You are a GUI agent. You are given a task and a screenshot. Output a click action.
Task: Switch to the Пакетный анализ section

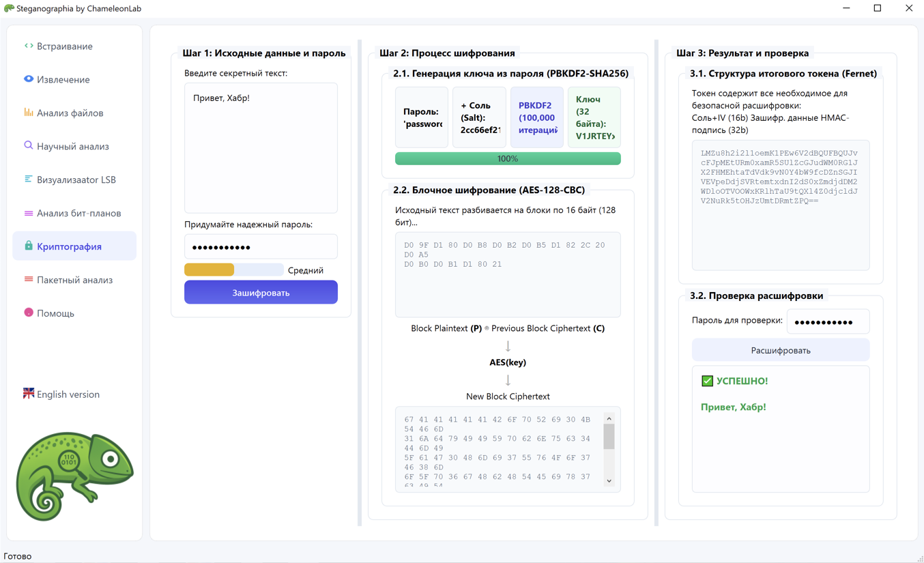pyautogui.click(x=74, y=279)
